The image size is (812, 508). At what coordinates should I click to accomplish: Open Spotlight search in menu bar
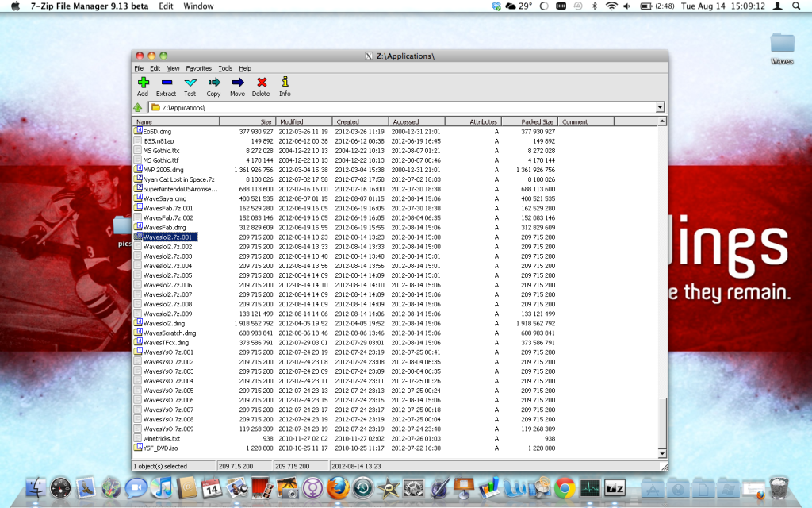[796, 6]
